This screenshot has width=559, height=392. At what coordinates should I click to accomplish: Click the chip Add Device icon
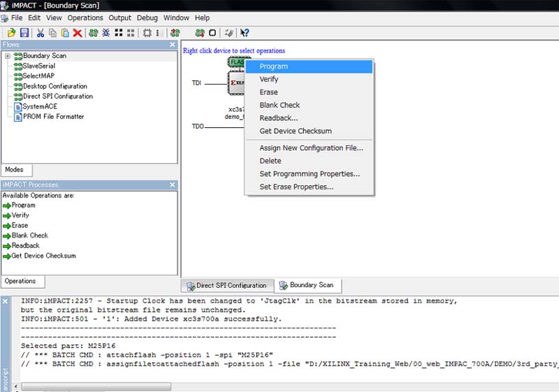147,33
